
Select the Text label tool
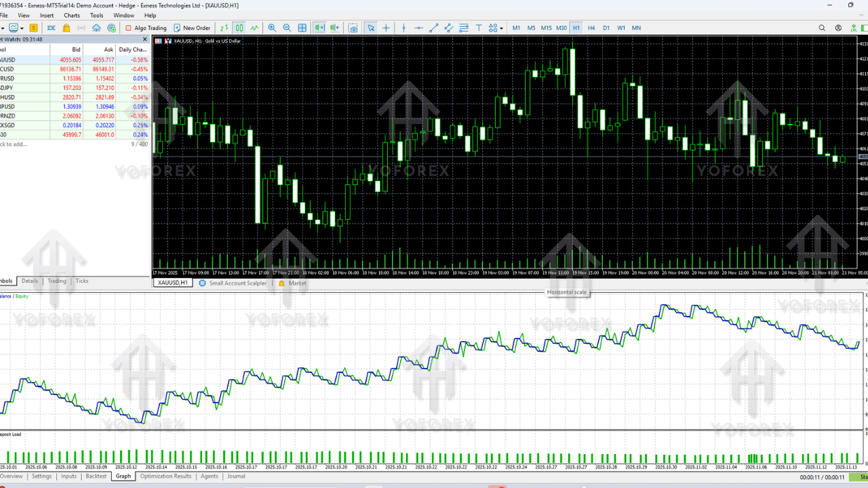479,28
